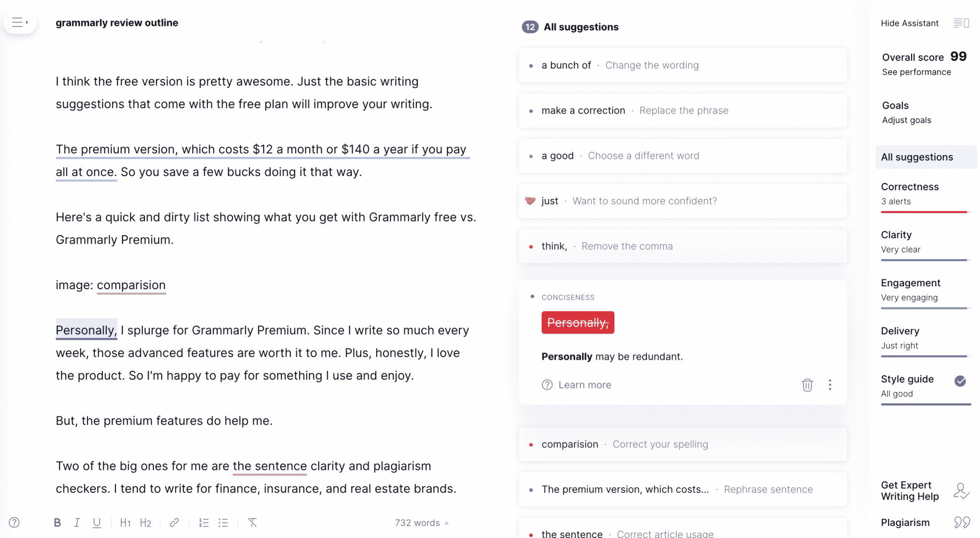Click the link insertion icon
The image size is (980, 538).
click(x=174, y=523)
